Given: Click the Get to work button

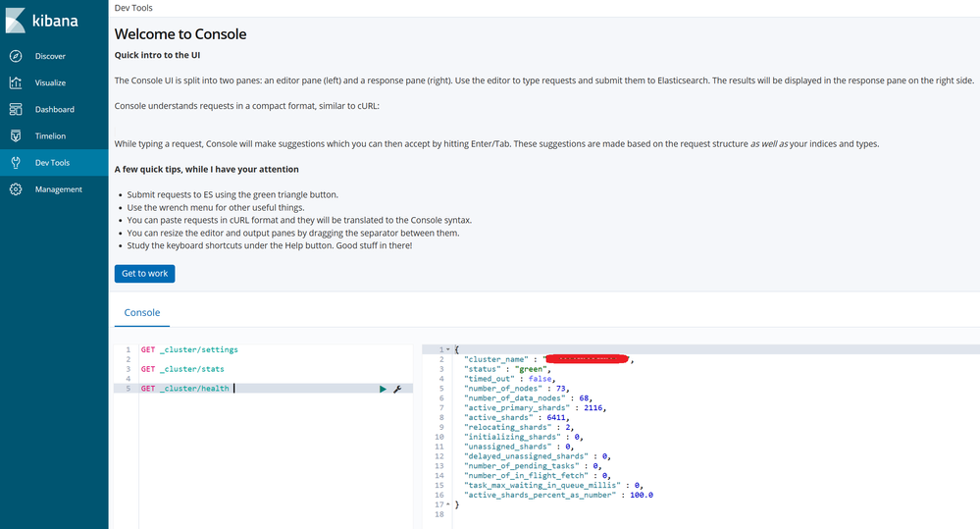Looking at the screenshot, I should coord(144,273).
